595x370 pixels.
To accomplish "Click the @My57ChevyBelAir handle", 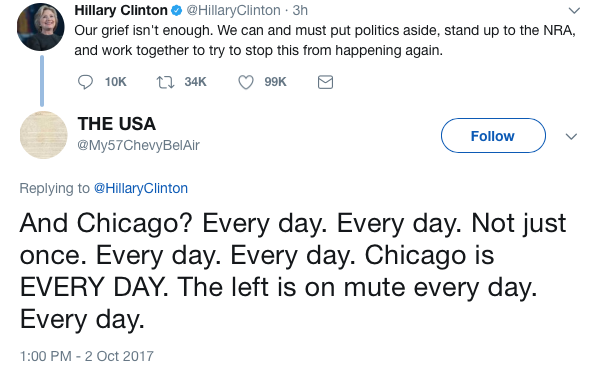I will [139, 145].
